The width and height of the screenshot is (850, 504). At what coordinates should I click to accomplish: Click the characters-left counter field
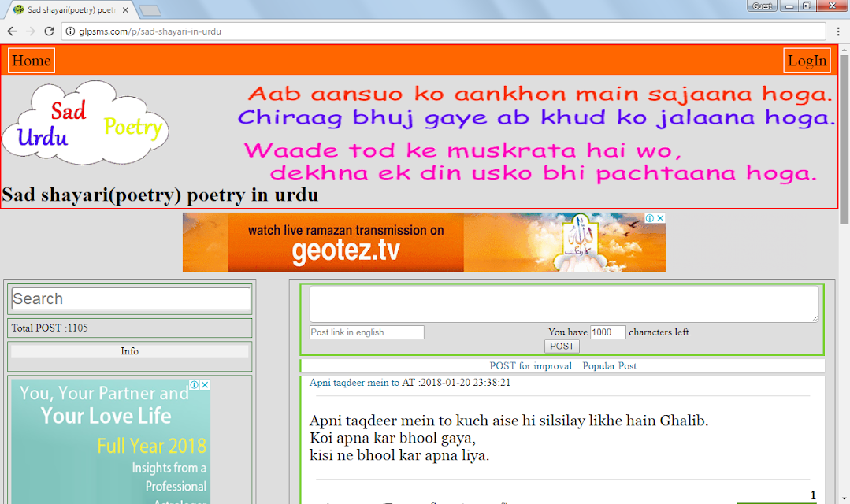(x=607, y=332)
